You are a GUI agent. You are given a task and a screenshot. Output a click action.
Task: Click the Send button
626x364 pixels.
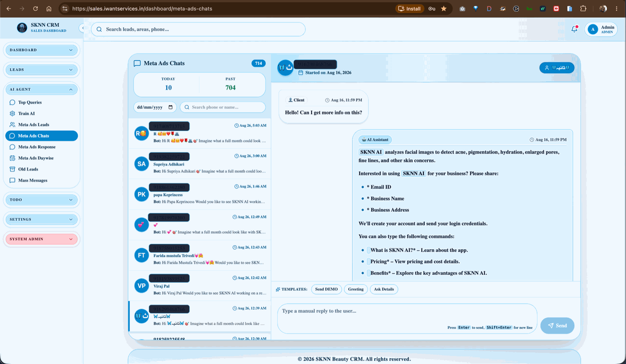[557, 326]
